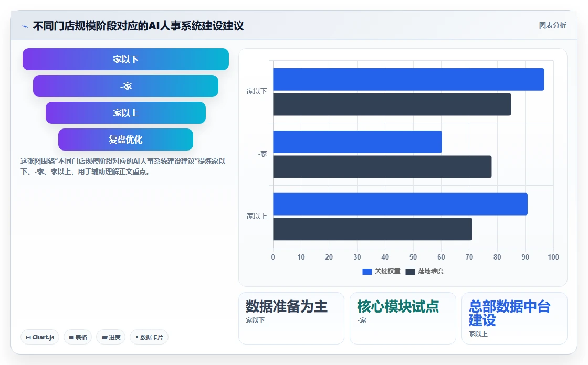Screen dimensions: 588x365
Task: Click the blue 关键权重 bar for -家
Action: point(358,142)
